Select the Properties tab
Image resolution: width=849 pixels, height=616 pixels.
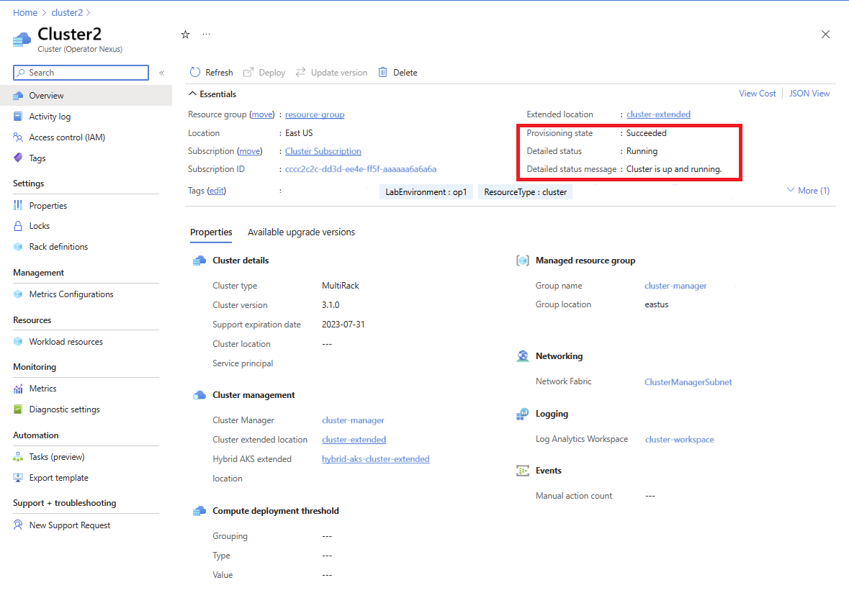211,232
